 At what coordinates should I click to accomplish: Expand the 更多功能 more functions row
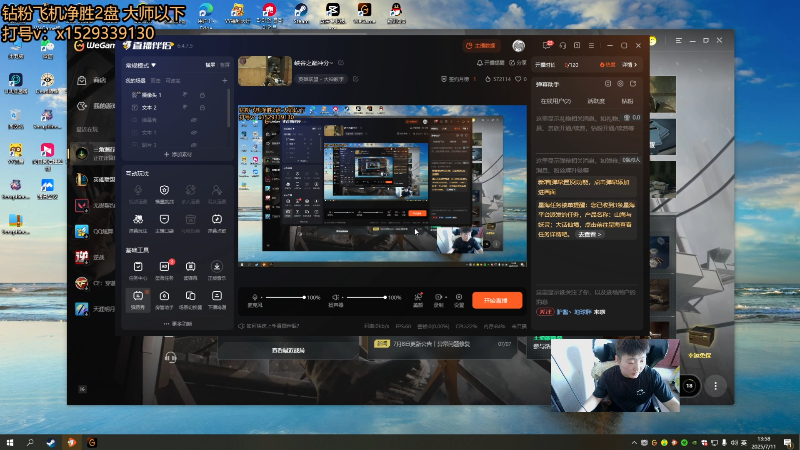tap(178, 324)
